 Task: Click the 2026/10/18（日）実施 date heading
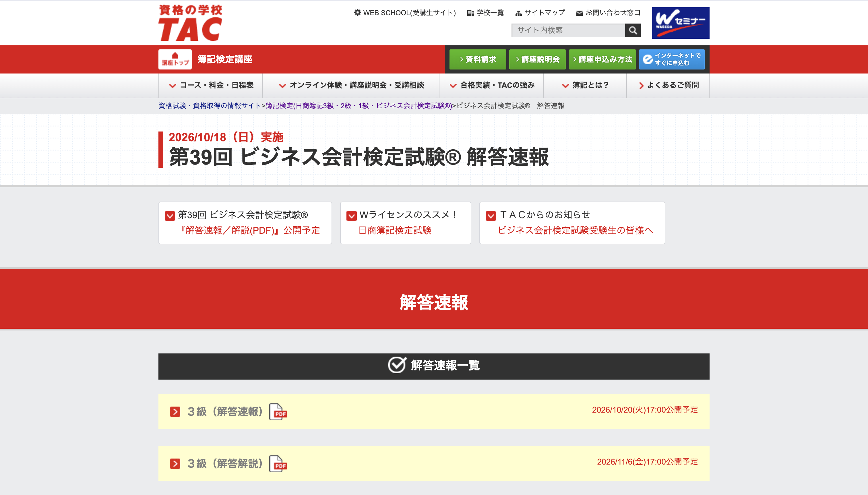(226, 137)
